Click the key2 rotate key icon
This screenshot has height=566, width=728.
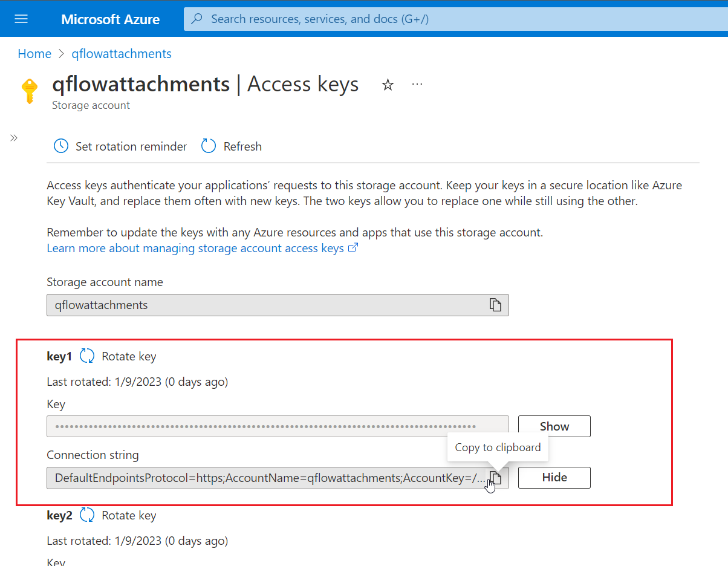87,515
